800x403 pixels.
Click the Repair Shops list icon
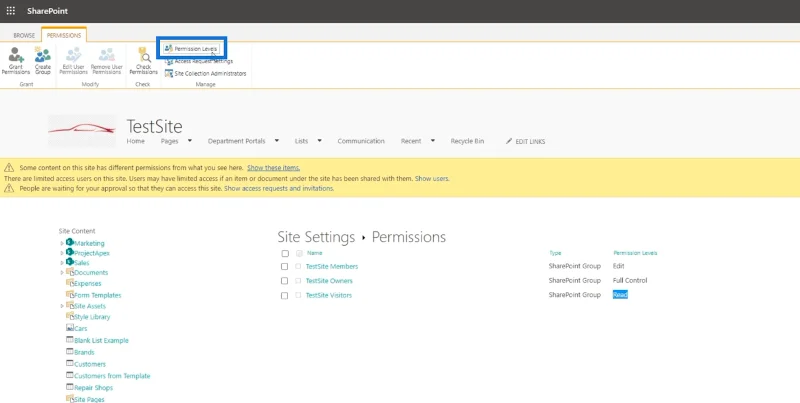(70, 387)
